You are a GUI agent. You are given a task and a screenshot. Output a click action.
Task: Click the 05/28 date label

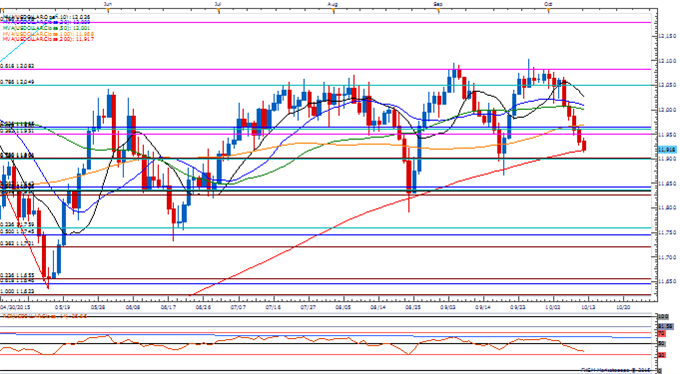pyautogui.click(x=98, y=307)
